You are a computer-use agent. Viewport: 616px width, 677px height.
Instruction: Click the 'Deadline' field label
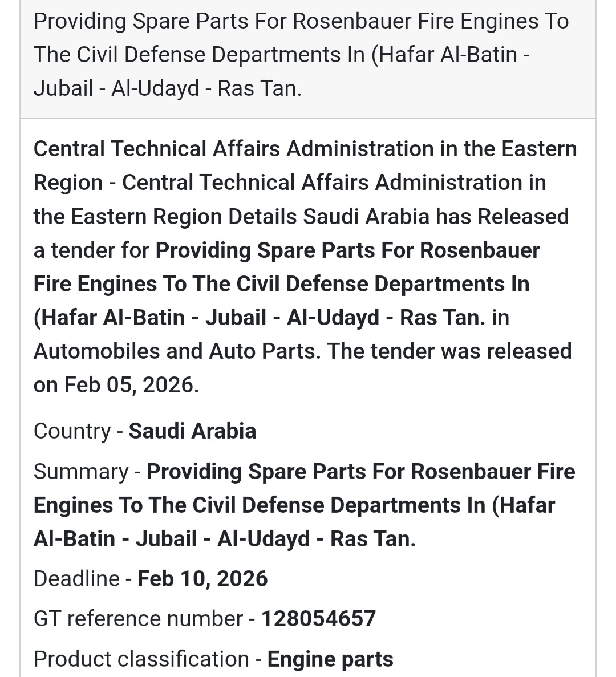click(x=76, y=579)
